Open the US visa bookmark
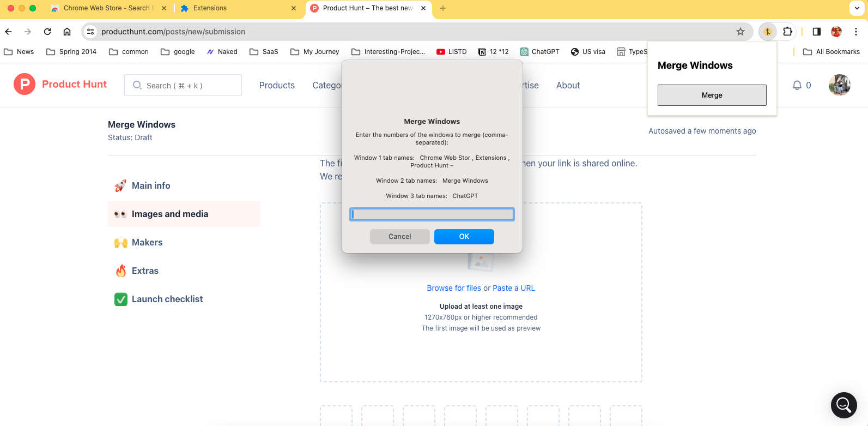 (588, 52)
